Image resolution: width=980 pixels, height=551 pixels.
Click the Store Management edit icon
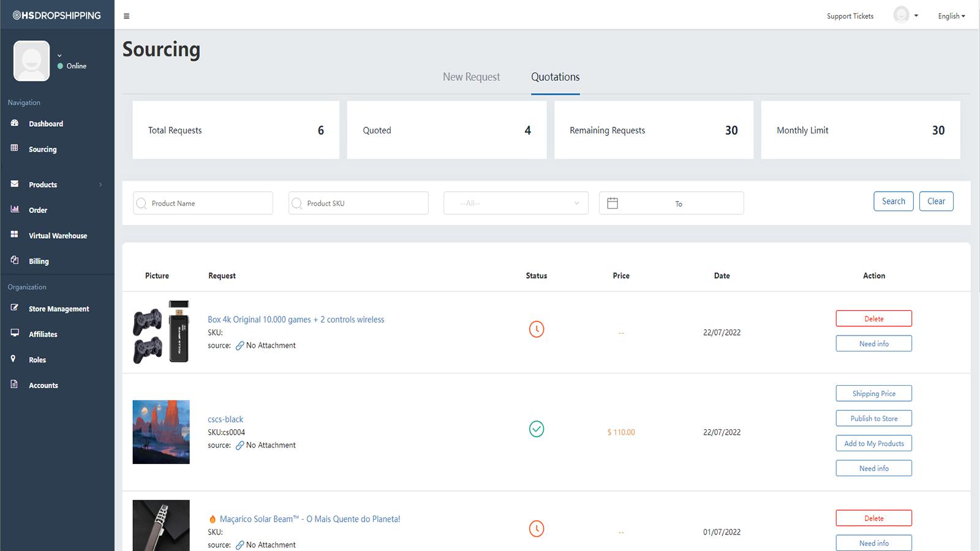click(15, 308)
